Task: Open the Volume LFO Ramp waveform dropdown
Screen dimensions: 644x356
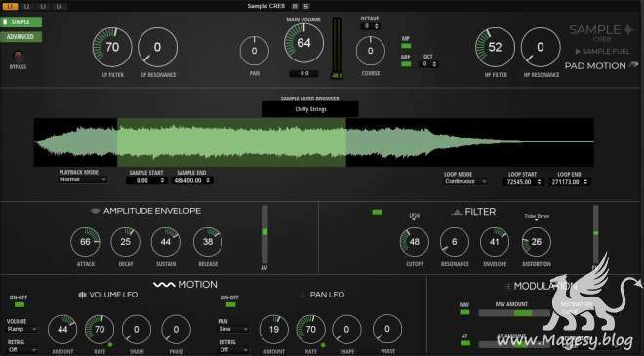Action: click(21, 329)
